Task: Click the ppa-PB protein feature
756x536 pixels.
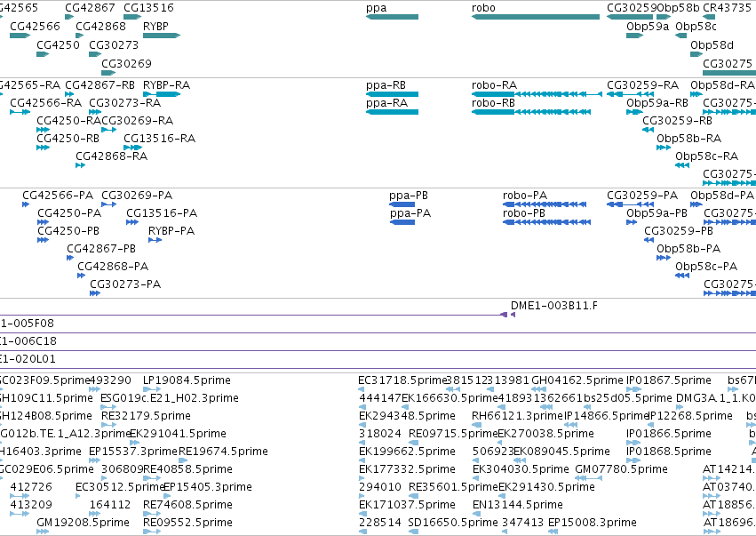Action: (402, 204)
